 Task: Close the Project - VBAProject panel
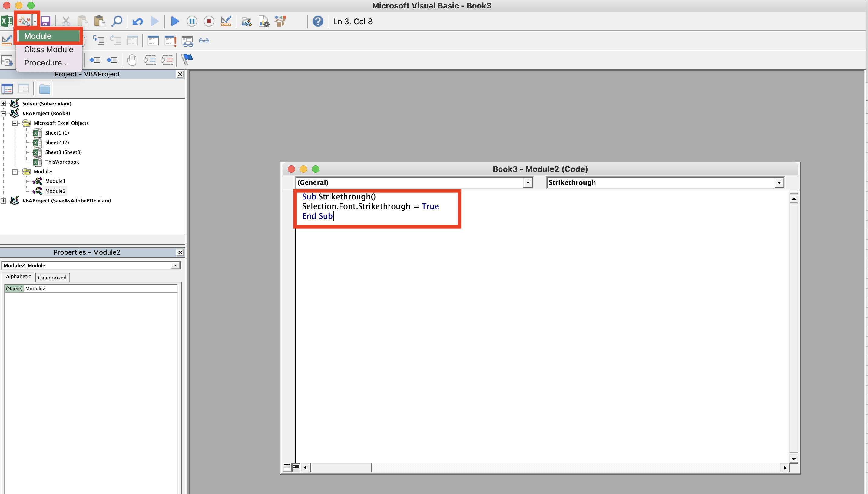(x=180, y=74)
